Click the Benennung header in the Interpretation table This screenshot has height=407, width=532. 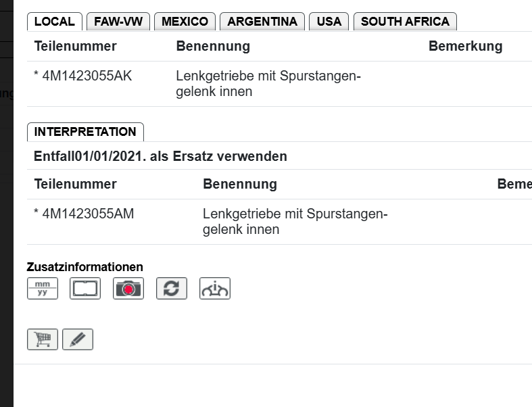pyautogui.click(x=239, y=185)
